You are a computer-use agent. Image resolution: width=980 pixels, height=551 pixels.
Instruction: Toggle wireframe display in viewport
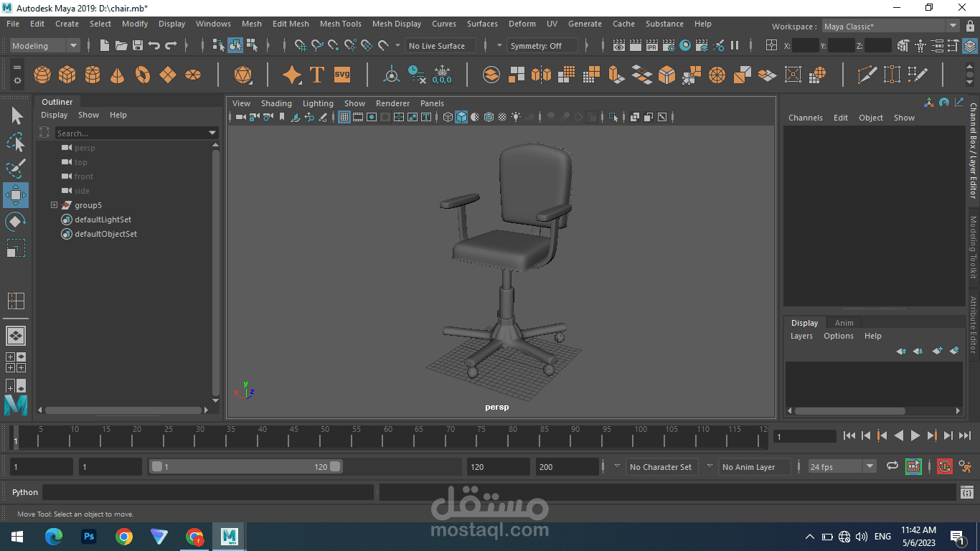(448, 117)
